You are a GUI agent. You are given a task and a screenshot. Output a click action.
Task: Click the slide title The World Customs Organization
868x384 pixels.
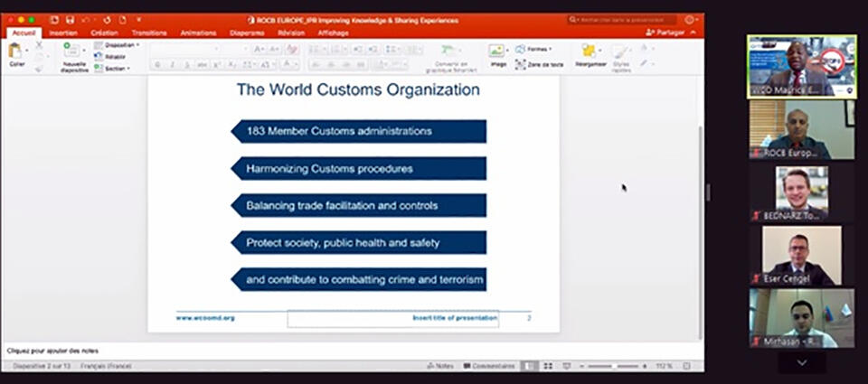pos(358,89)
